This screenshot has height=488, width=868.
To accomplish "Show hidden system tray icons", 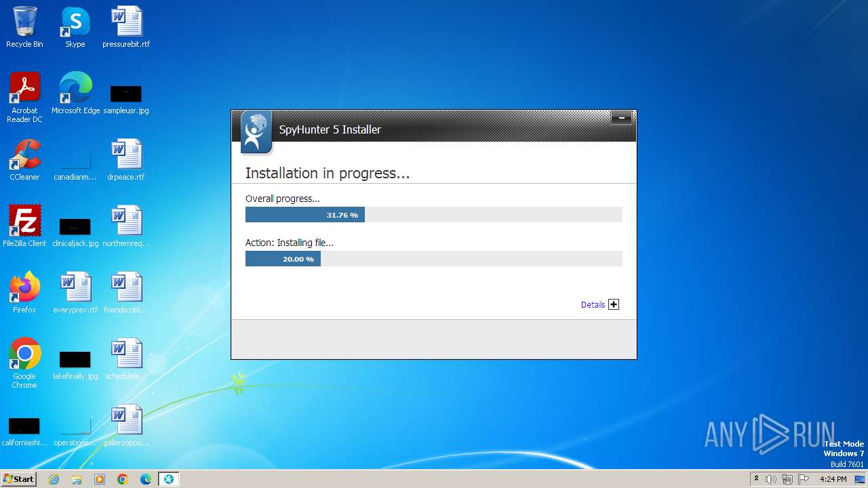I will pyautogui.click(x=756, y=479).
